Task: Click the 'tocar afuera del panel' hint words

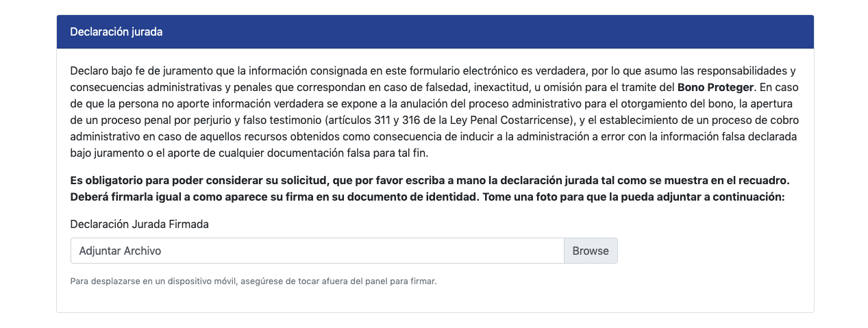Action: point(336,281)
